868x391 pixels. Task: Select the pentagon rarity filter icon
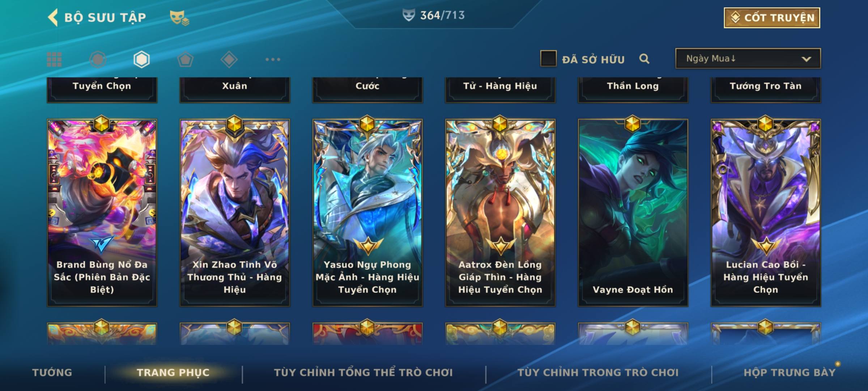point(185,59)
